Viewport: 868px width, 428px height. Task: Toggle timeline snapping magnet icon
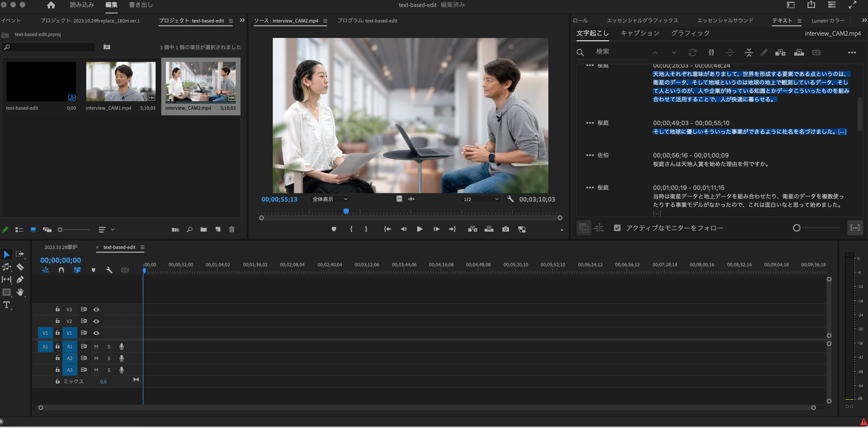[61, 270]
